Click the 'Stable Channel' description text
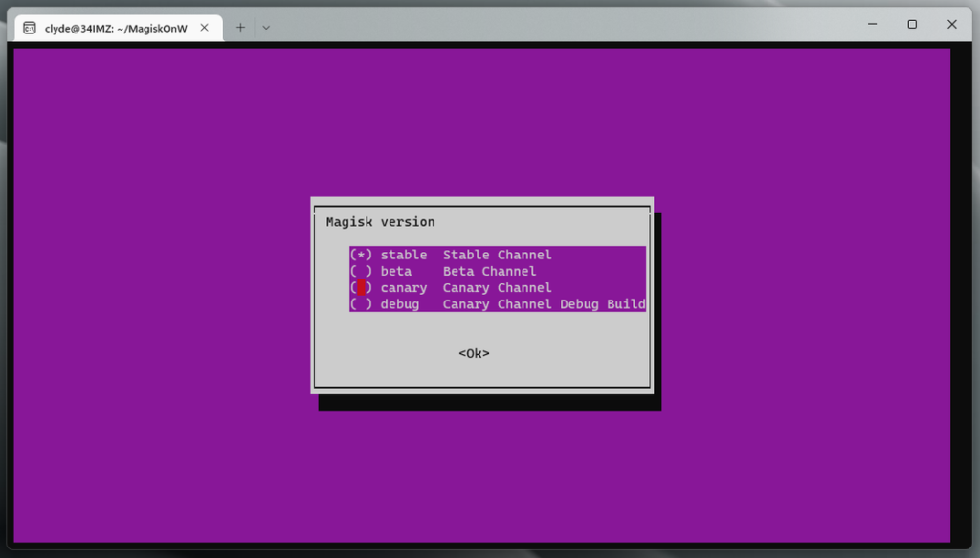 coord(497,255)
